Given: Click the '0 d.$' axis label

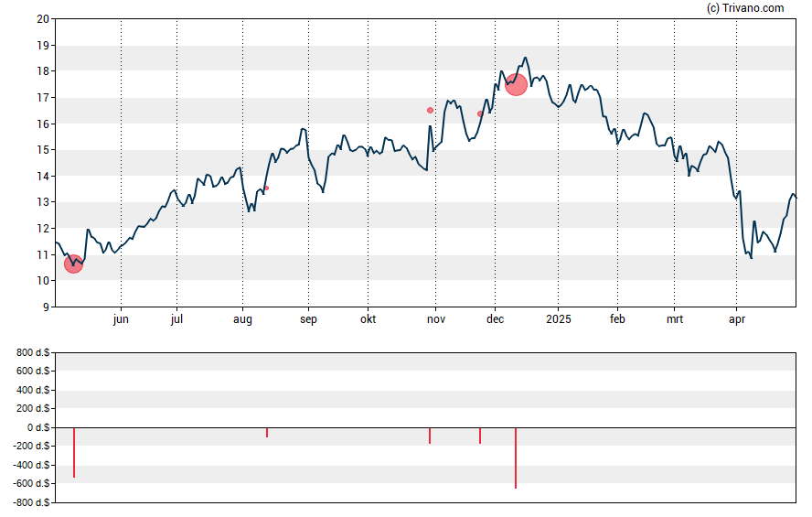Looking at the screenshot, I should [x=38, y=427].
